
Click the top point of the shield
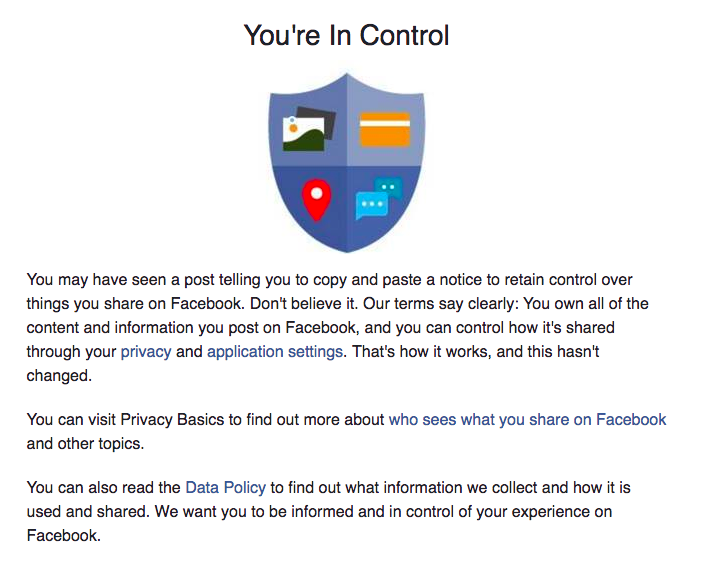click(x=347, y=75)
